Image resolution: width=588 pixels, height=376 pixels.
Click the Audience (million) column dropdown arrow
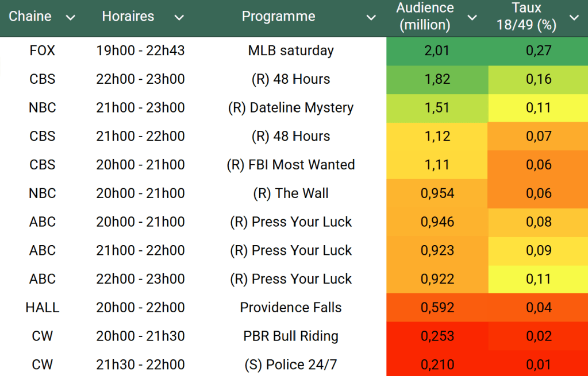click(472, 18)
